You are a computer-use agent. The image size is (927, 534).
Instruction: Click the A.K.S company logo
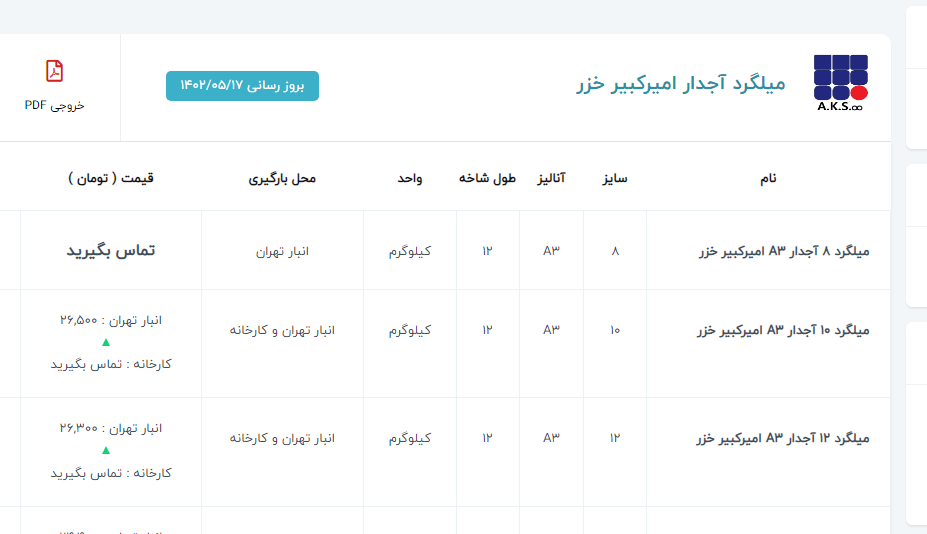[x=840, y=83]
